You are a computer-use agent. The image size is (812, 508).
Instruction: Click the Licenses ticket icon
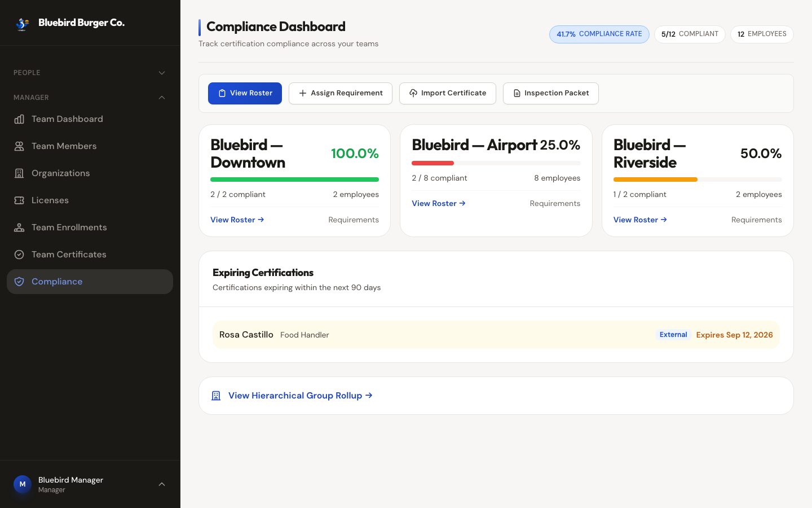19,200
